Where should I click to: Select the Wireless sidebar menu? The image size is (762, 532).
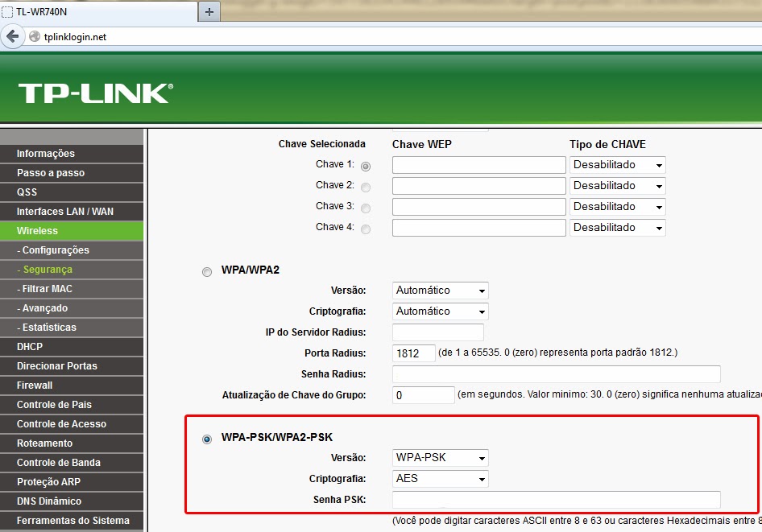(x=72, y=230)
